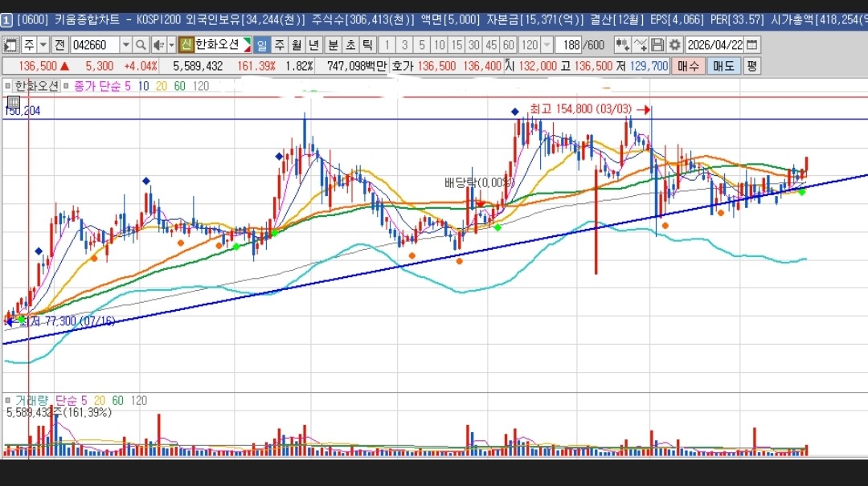Switch to monthly (월) chart period
This screenshot has height=486, width=868.
pyautogui.click(x=297, y=45)
